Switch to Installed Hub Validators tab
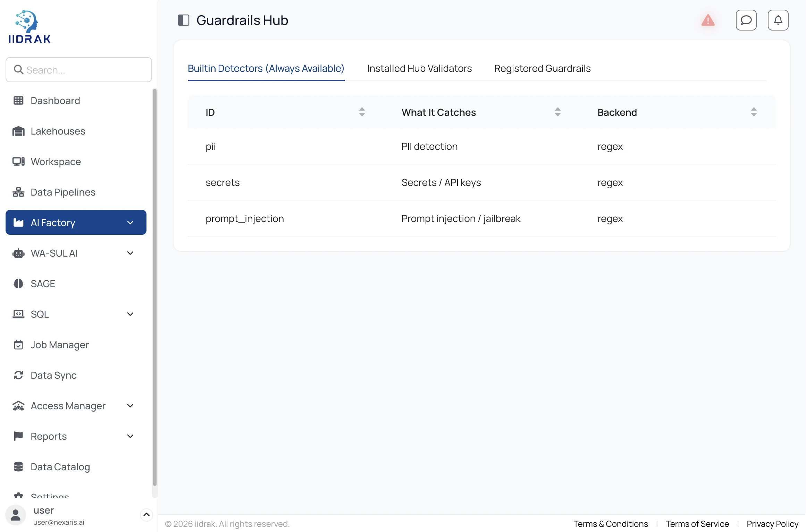Viewport: 806px width, 532px height. click(419, 69)
